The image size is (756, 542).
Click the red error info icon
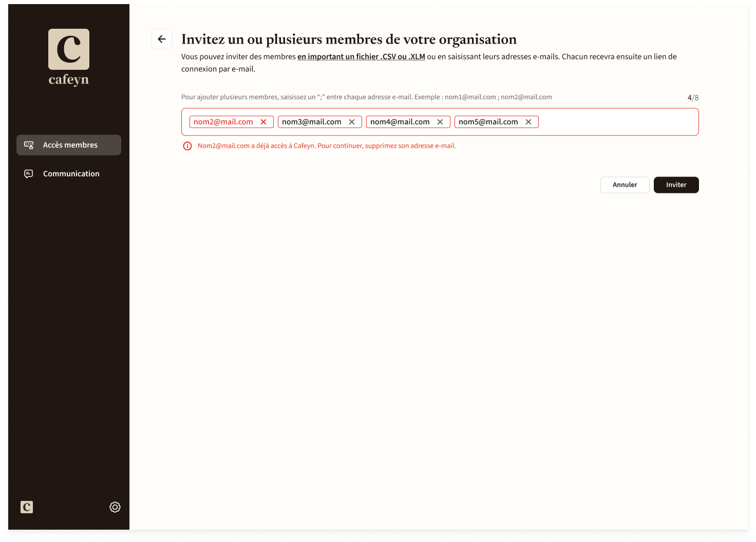(187, 146)
